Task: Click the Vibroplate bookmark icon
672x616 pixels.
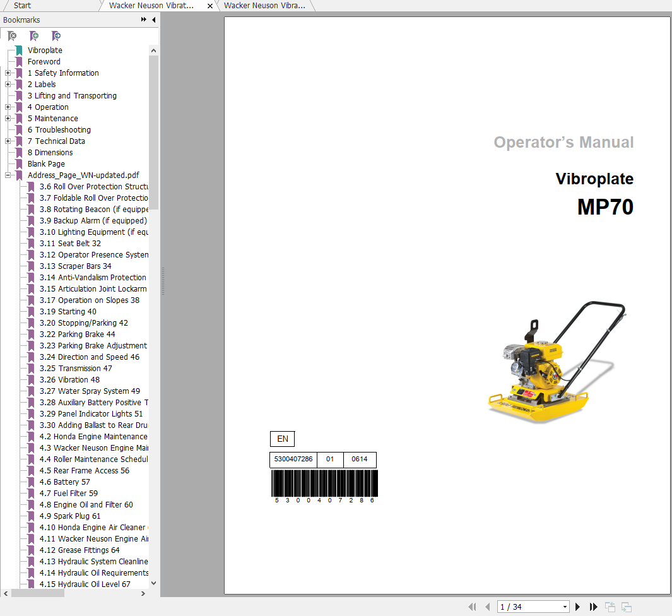Action: pyautogui.click(x=19, y=50)
